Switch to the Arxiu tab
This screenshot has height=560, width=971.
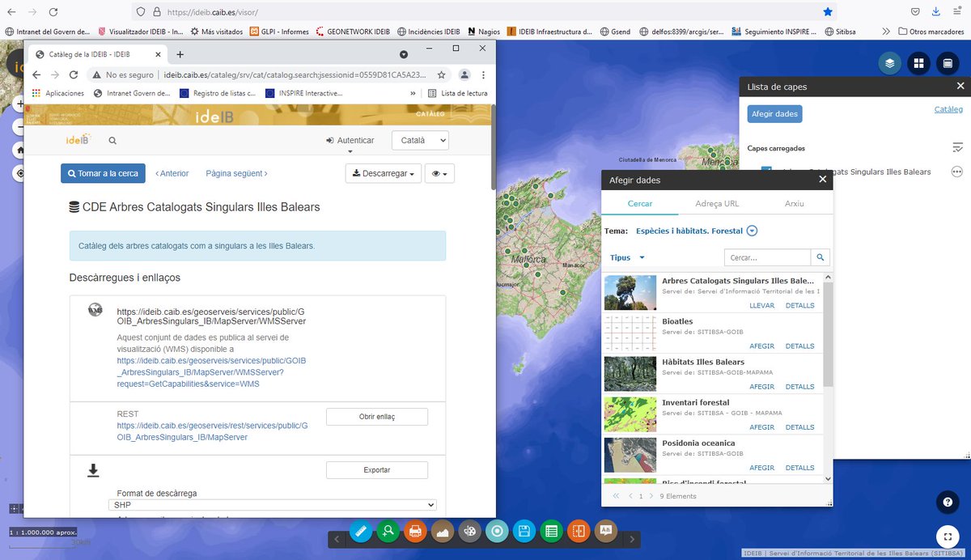(795, 203)
